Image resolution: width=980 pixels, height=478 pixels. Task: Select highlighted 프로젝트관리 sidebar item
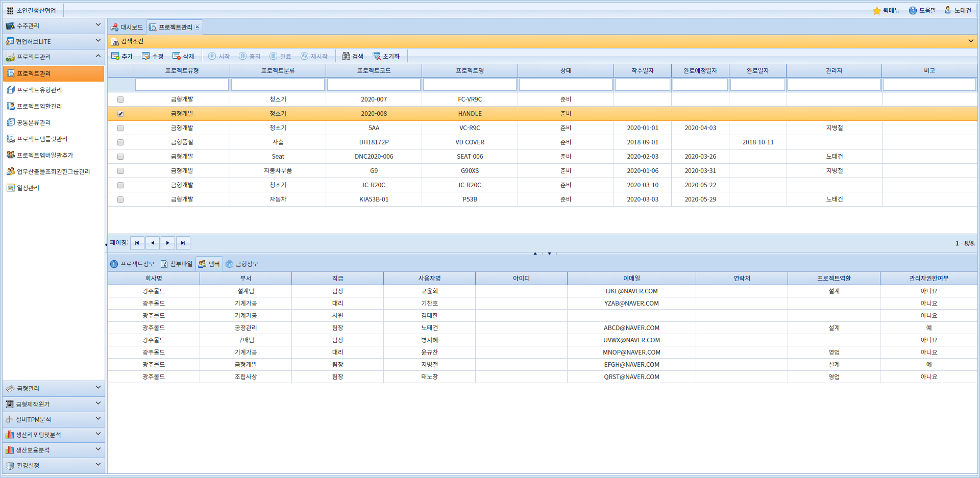(x=54, y=73)
